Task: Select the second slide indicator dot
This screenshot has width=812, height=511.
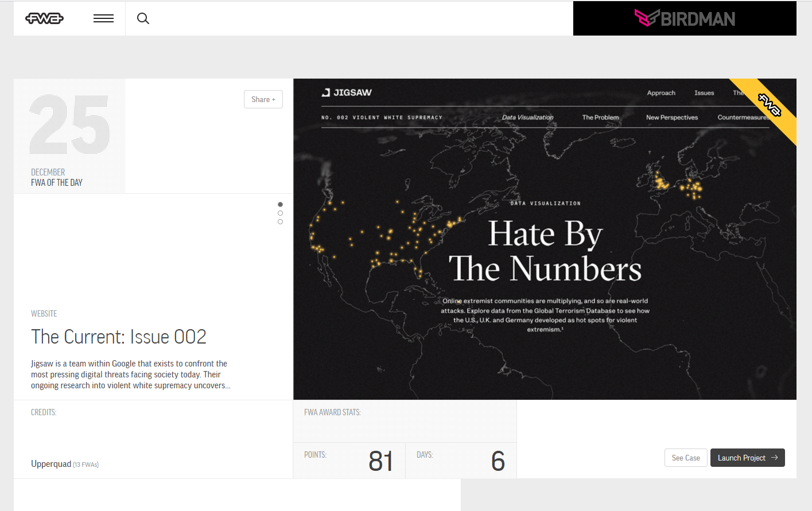Action: 280,213
